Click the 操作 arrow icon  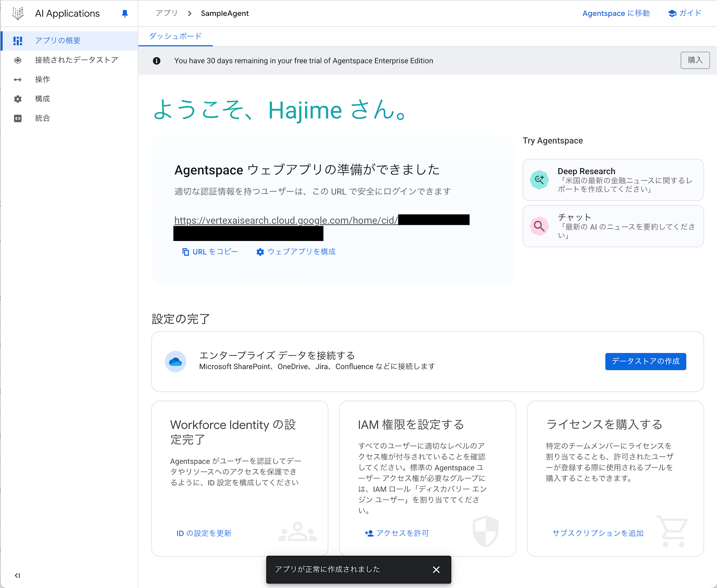point(18,80)
